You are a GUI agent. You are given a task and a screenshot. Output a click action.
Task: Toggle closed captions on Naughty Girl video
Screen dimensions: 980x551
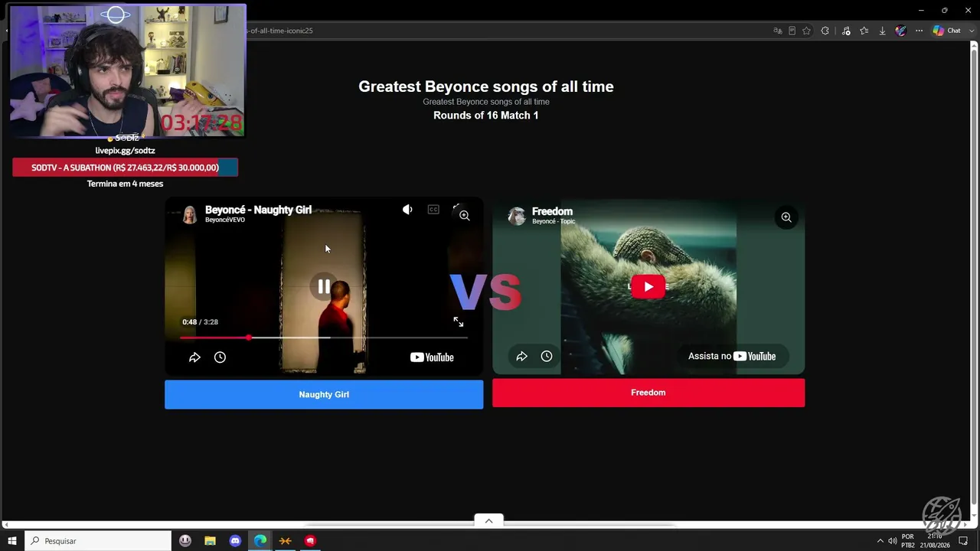coord(433,209)
